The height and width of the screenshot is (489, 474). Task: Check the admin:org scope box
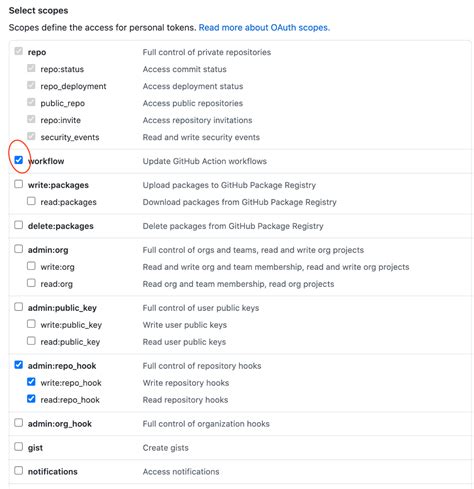(x=19, y=249)
